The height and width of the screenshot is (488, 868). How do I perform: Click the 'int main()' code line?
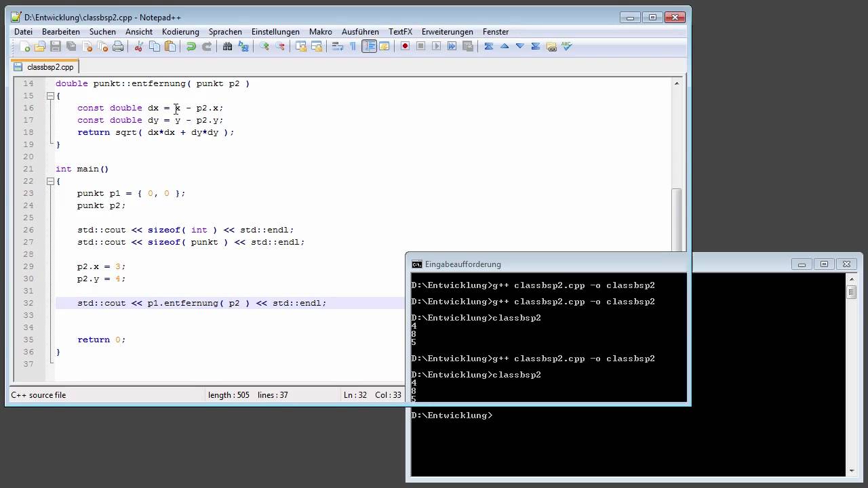click(82, 169)
